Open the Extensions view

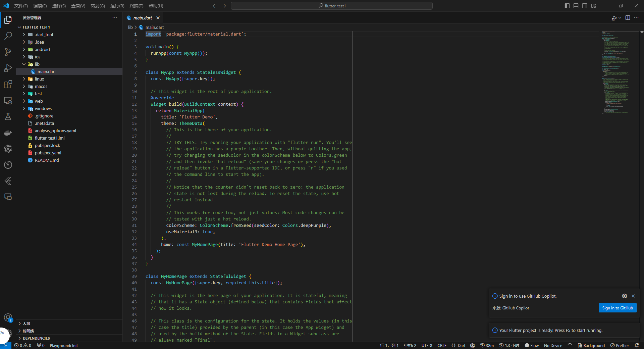8,84
